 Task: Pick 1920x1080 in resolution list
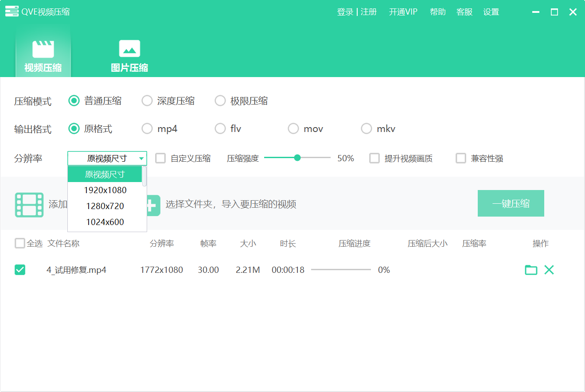coord(105,190)
